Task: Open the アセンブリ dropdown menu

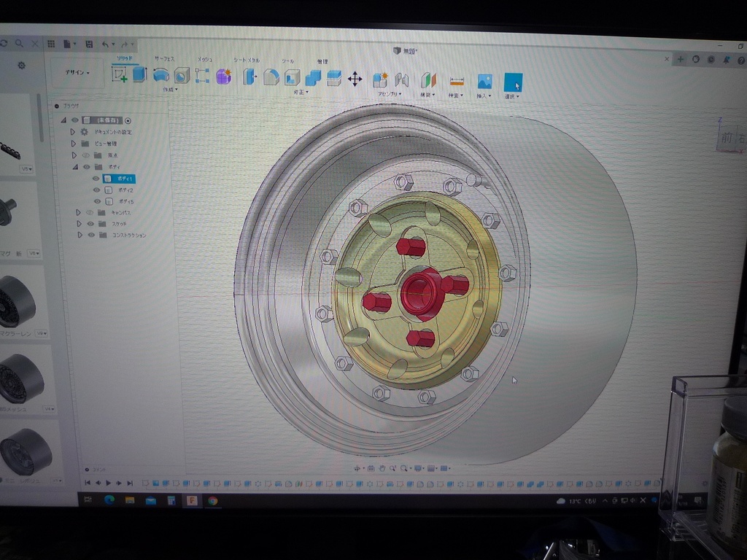Action: (x=390, y=94)
